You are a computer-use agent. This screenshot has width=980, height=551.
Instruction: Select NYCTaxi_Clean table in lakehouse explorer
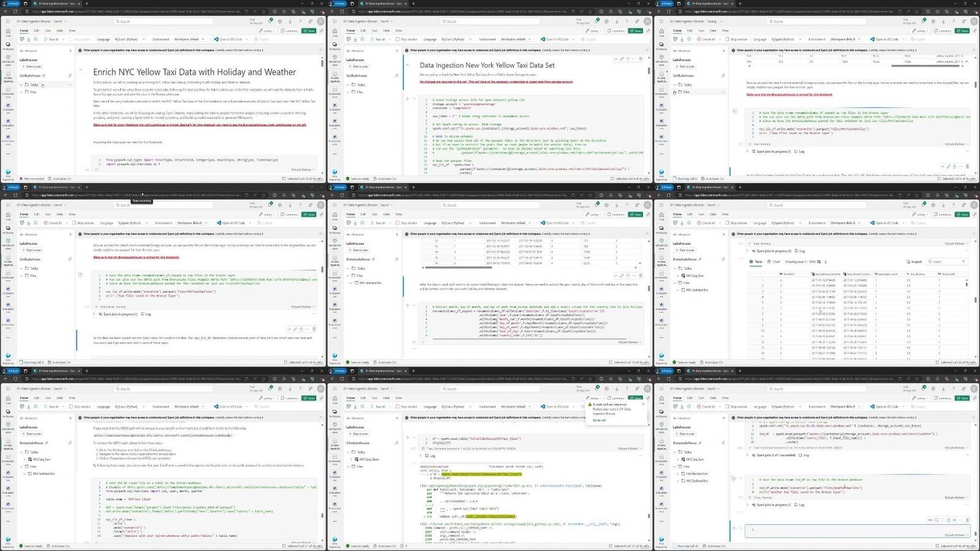pos(370,459)
